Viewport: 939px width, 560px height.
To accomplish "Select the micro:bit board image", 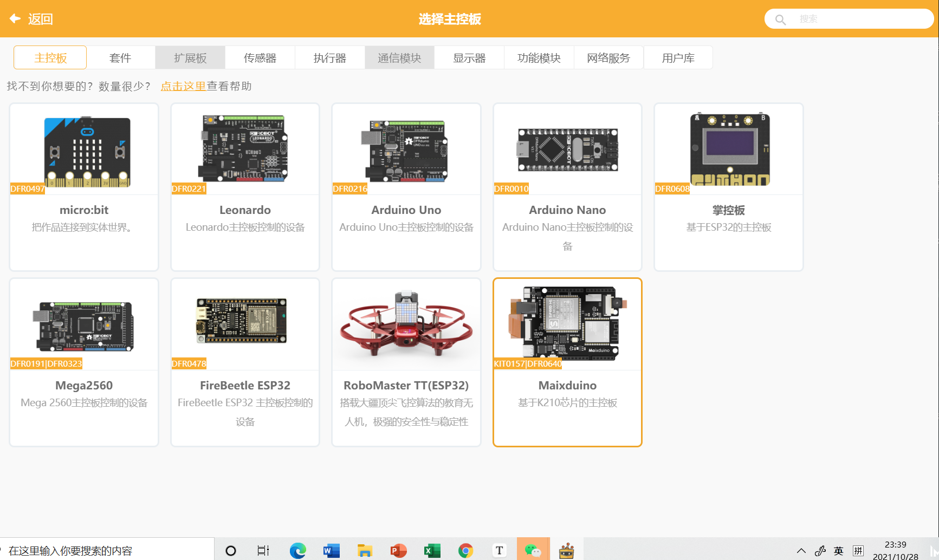I will [87, 151].
